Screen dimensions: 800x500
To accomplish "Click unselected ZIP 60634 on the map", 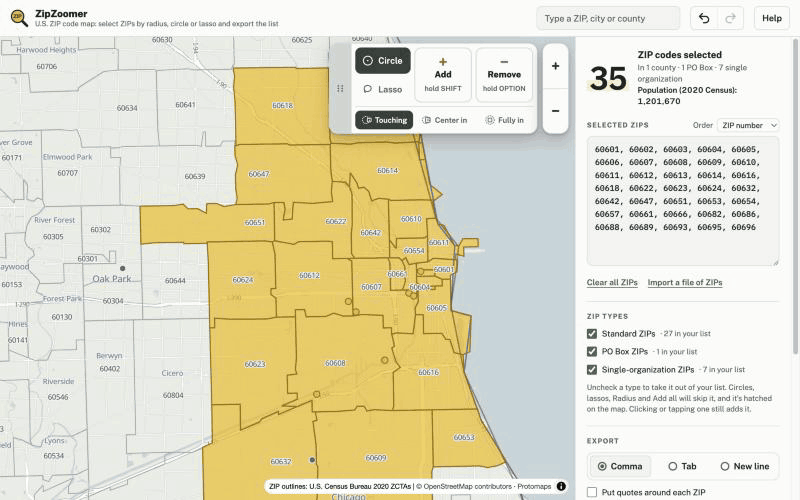I will (x=127, y=108).
